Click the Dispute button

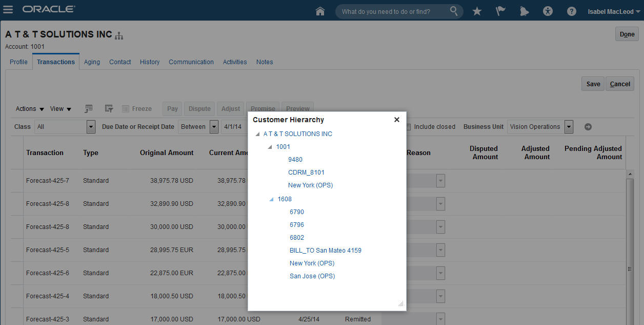pyautogui.click(x=199, y=109)
